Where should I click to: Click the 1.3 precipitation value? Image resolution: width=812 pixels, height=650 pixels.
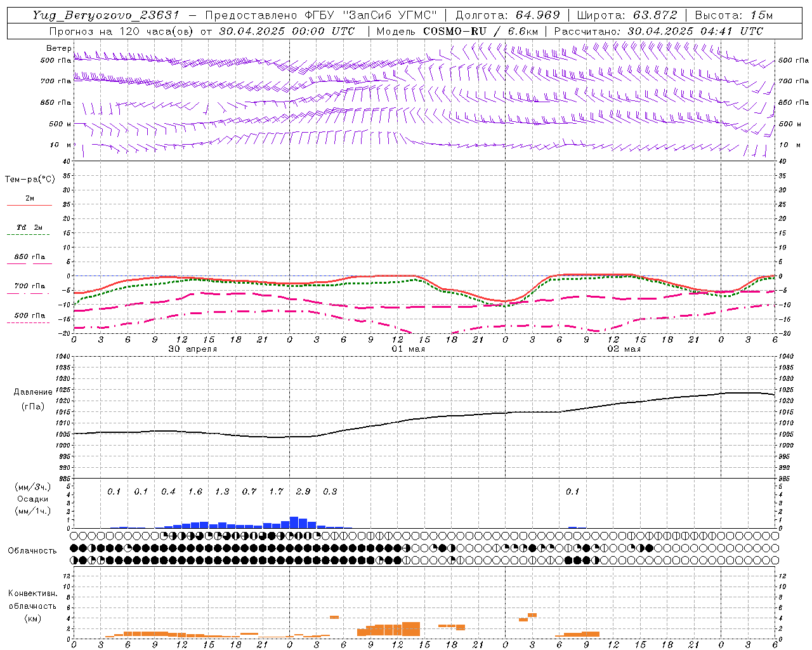tap(222, 491)
